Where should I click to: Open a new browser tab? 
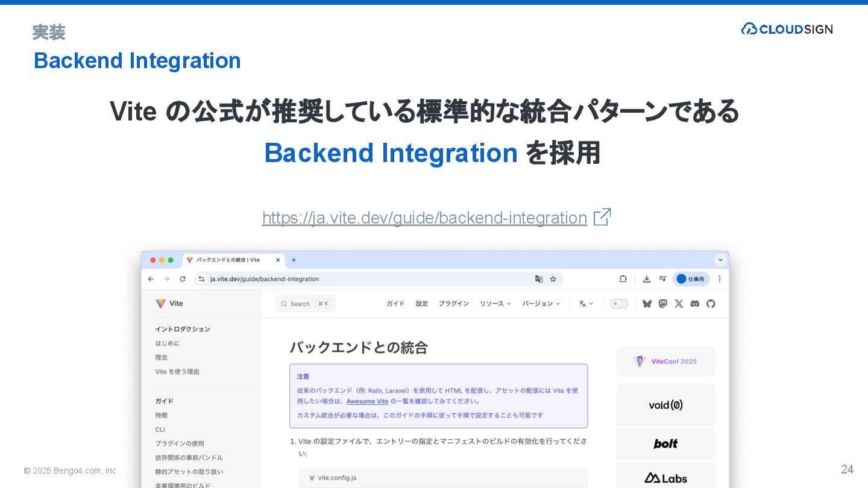(x=294, y=260)
